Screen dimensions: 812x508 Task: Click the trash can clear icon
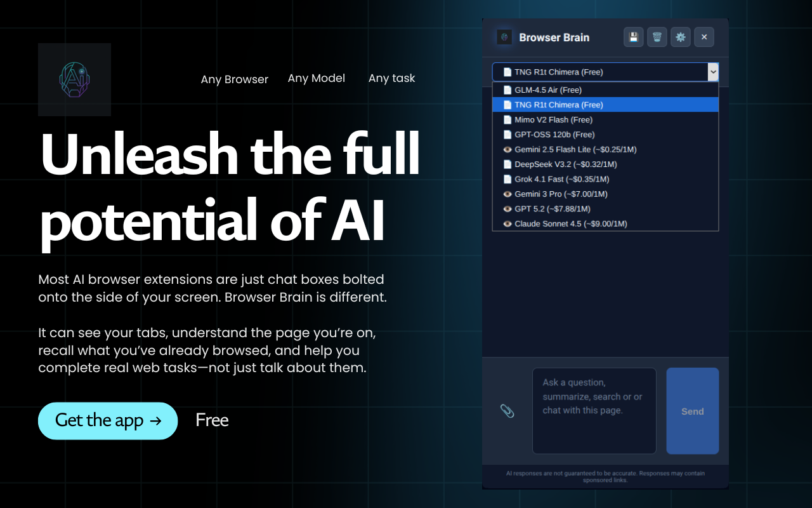[x=657, y=37]
